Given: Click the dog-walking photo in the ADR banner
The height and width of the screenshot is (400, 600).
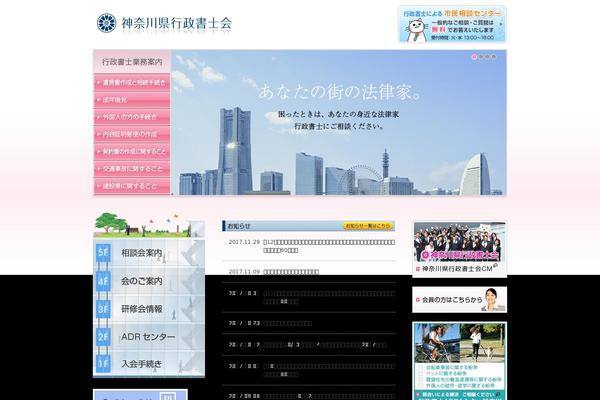Looking at the screenshot, I should [482, 343].
